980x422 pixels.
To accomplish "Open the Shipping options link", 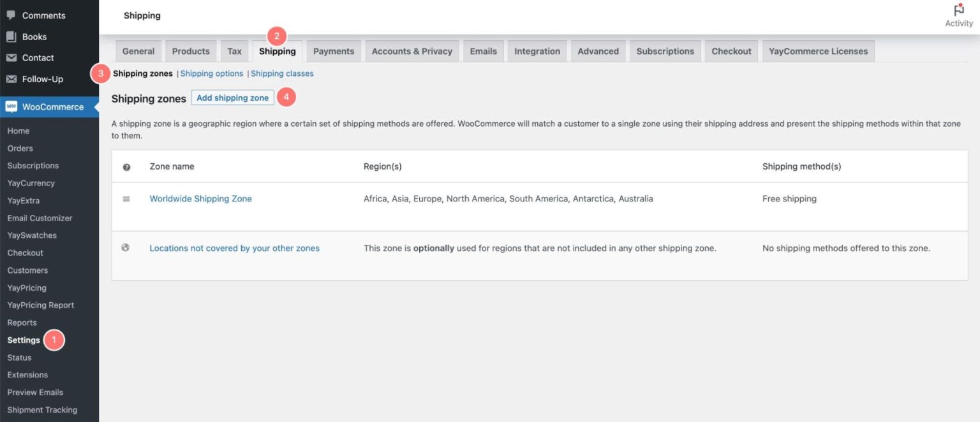I will (211, 73).
